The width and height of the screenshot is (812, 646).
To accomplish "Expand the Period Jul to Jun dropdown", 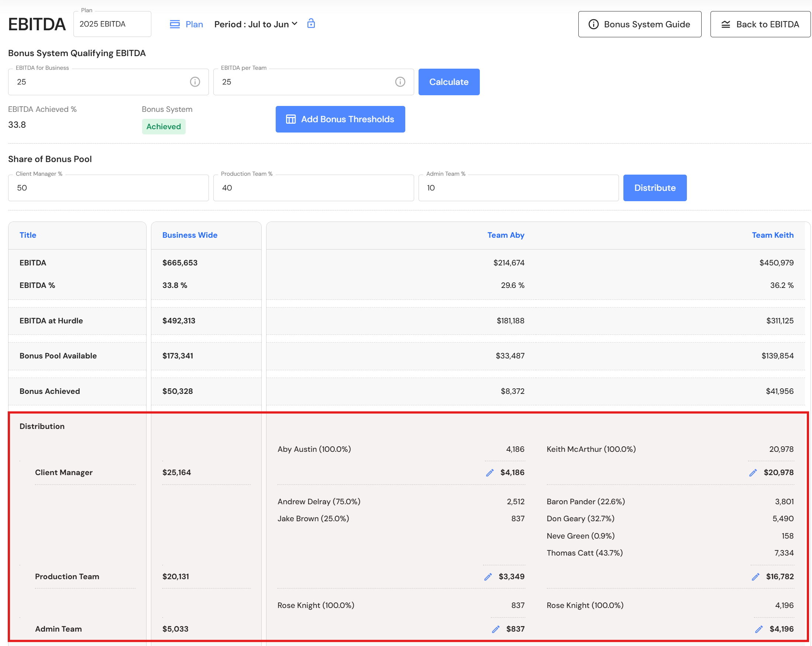I will tap(256, 24).
